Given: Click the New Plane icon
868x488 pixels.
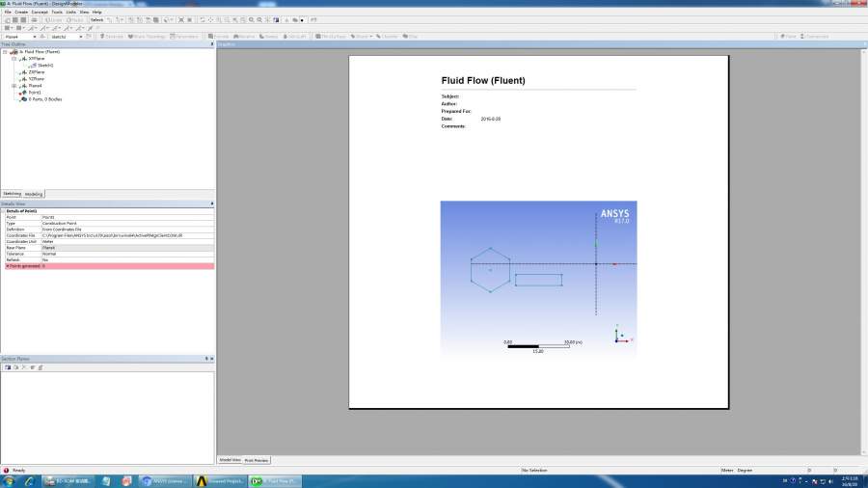Looking at the screenshot, I should pyautogui.click(x=42, y=37).
